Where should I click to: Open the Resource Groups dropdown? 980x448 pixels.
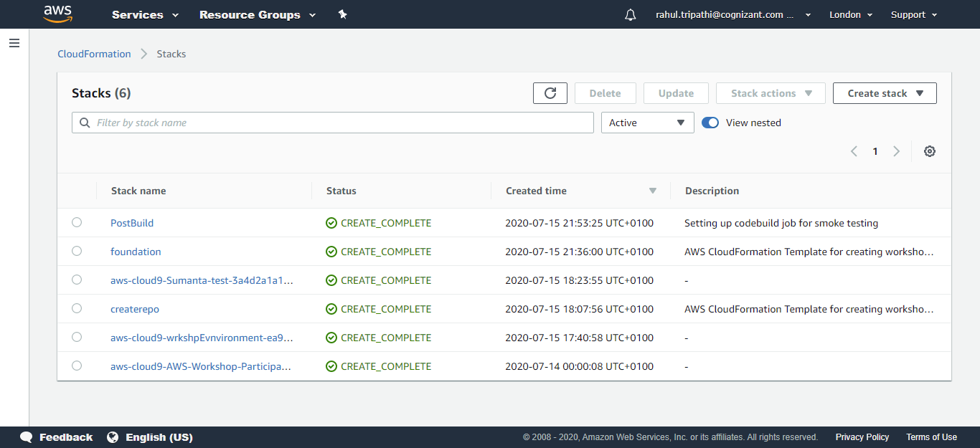click(258, 14)
